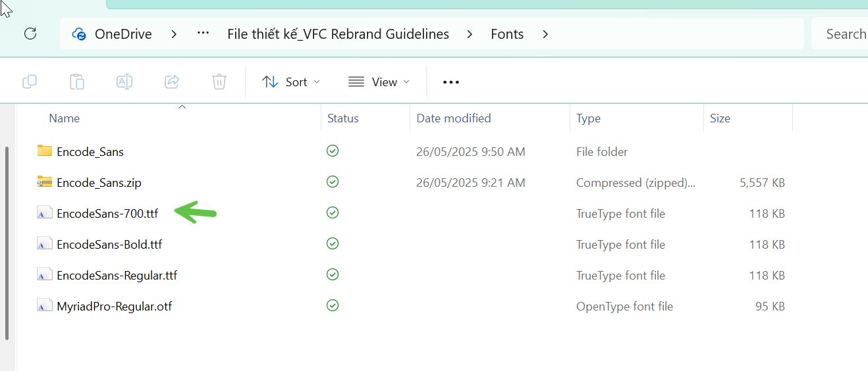Expand the chevron after Fonts breadcrumb

(545, 34)
